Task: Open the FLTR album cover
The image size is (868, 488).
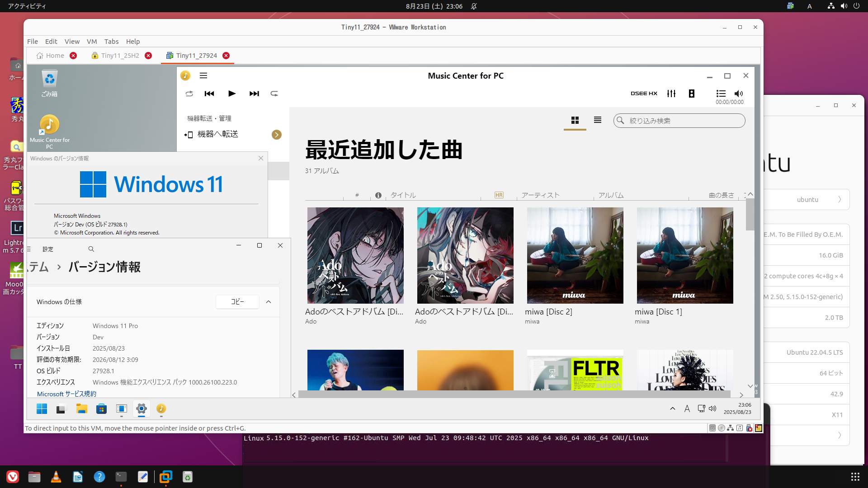Action: [575, 370]
